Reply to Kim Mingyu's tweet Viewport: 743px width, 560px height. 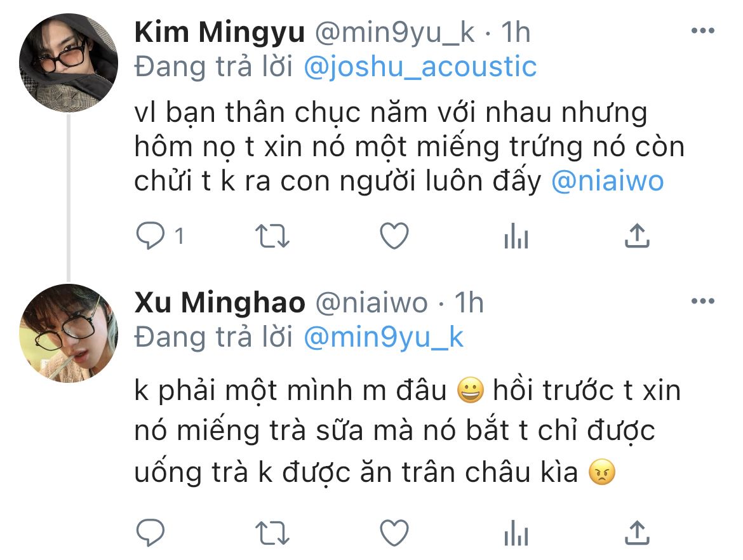[151, 236]
